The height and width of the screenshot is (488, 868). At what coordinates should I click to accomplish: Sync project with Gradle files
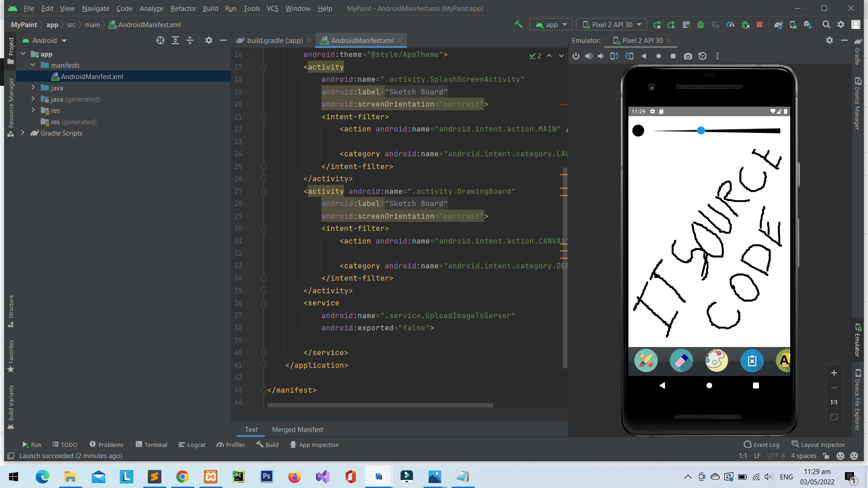coord(778,24)
